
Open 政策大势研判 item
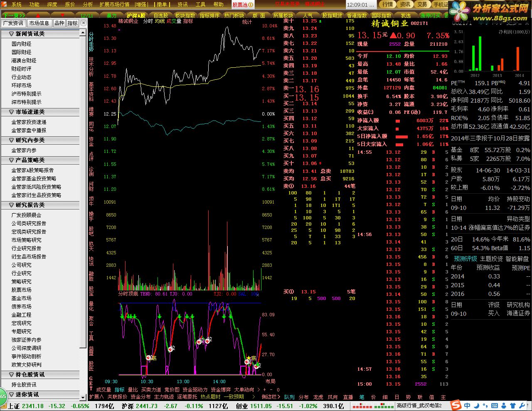tap(27, 364)
